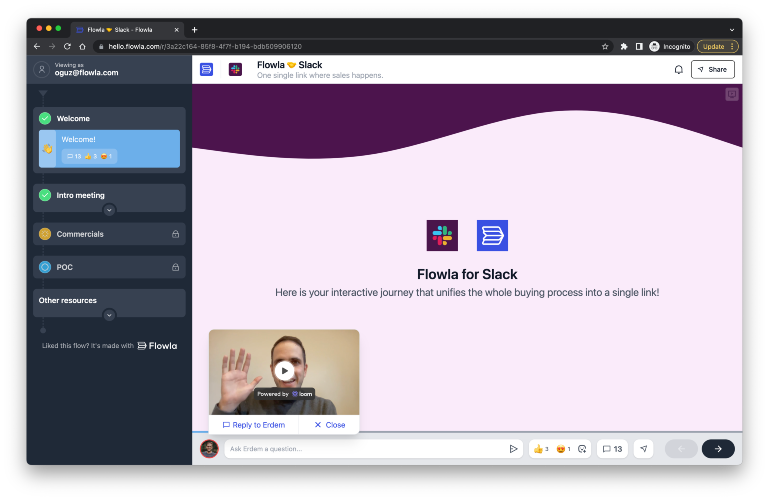Click the 'Flowla for Slack' heading
This screenshot has width=769, height=500.
(467, 275)
